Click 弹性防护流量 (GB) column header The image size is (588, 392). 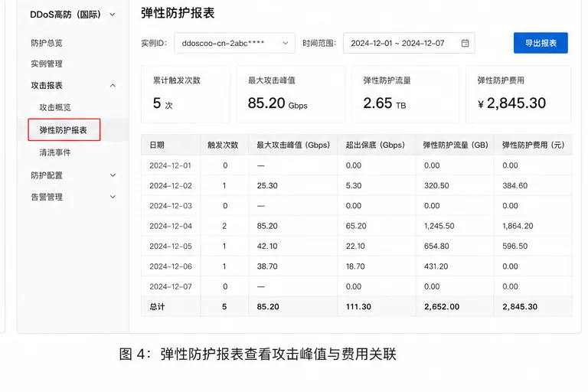tap(456, 145)
